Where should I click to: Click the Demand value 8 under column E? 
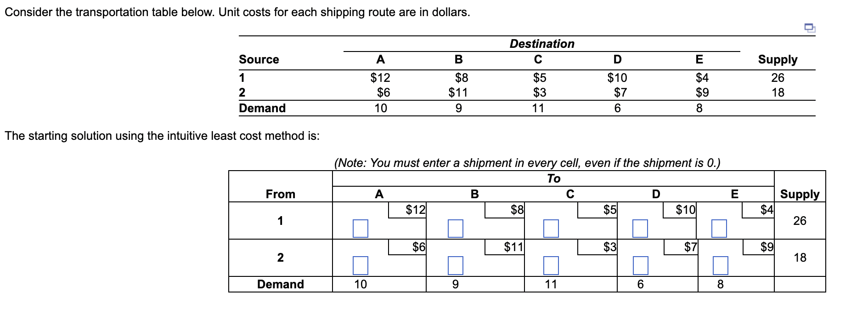click(x=720, y=284)
